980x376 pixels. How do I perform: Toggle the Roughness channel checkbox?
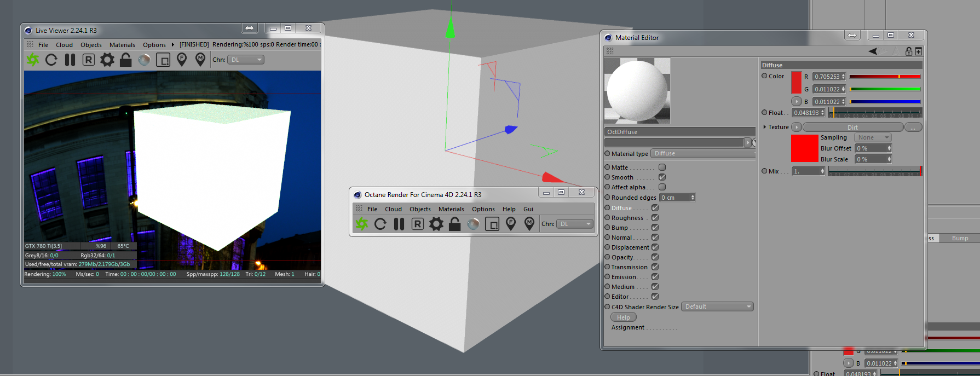(x=655, y=217)
